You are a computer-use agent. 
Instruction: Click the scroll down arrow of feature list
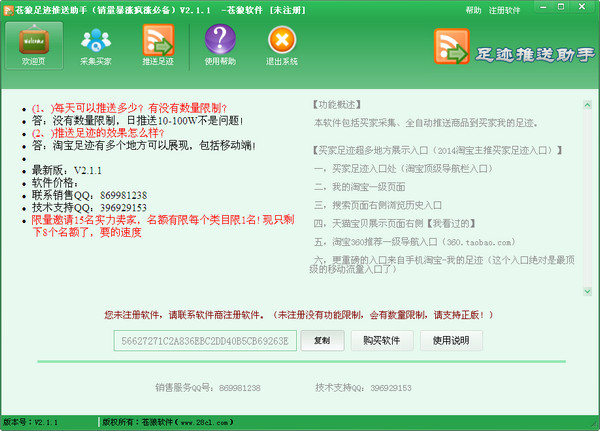pyautogui.click(x=587, y=291)
